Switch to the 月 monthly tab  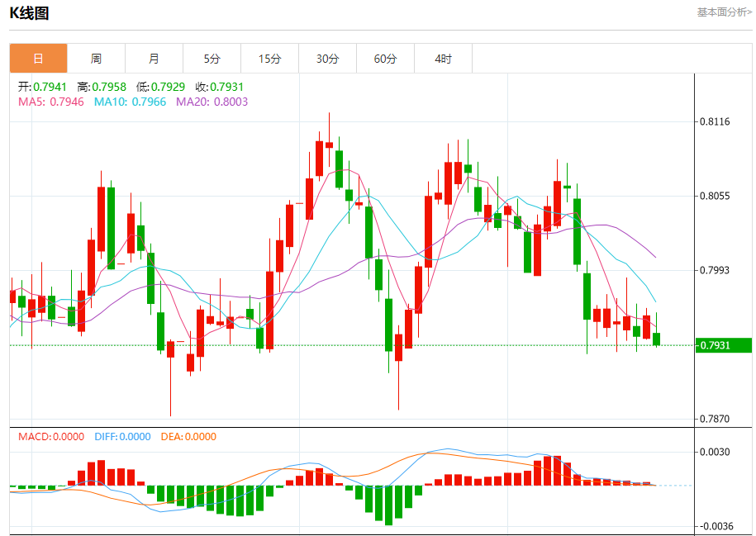[154, 59]
